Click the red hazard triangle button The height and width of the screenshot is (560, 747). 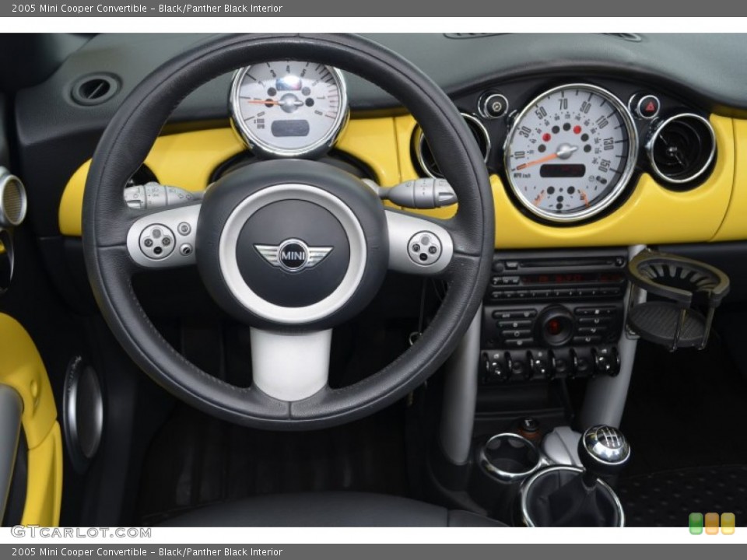[648, 107]
